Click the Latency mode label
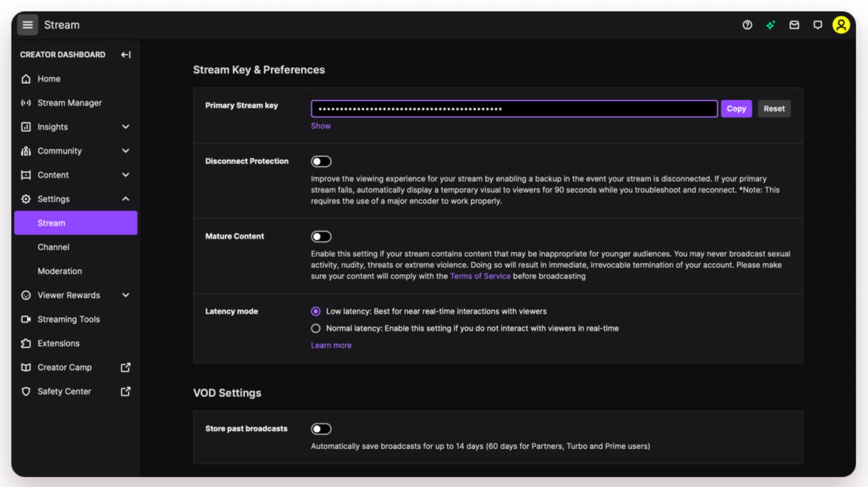 231,312
